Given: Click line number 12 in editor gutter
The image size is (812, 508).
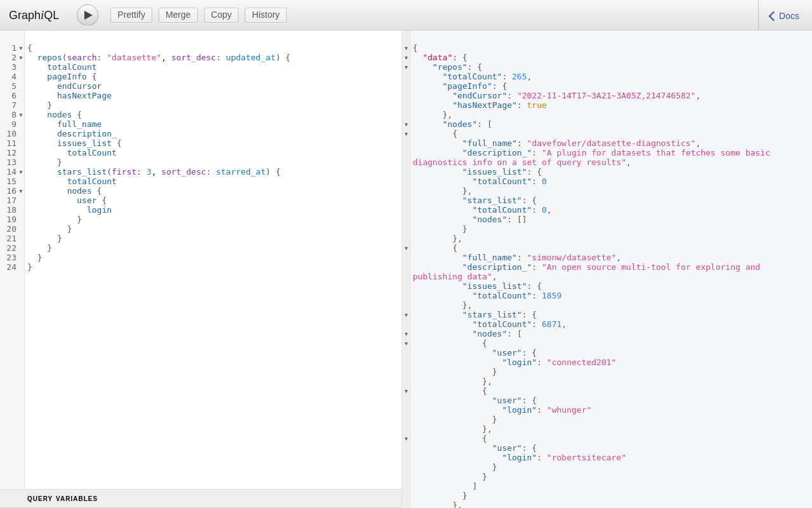Looking at the screenshot, I should (11, 153).
